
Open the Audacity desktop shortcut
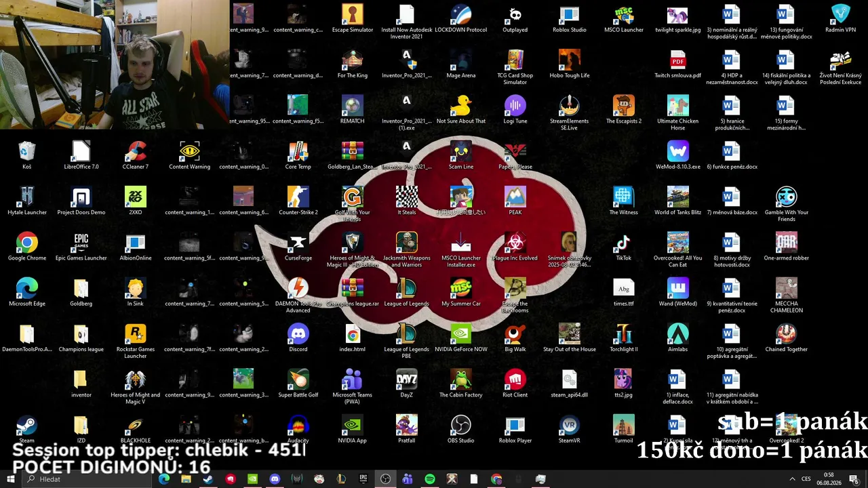298,424
